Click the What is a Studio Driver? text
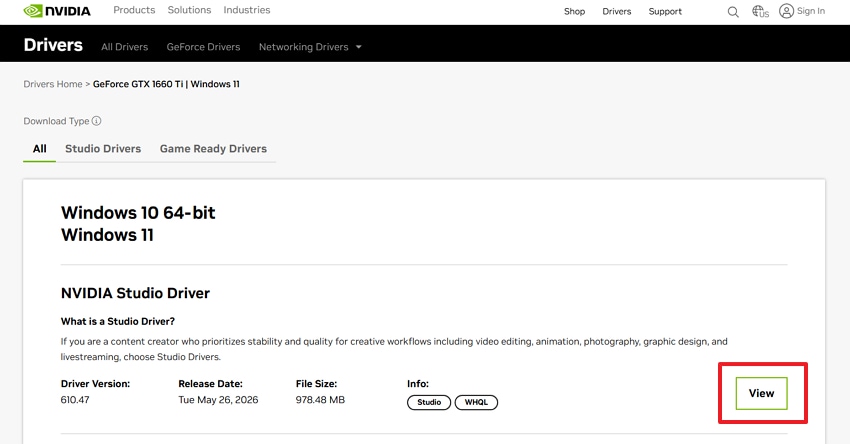 [x=118, y=321]
